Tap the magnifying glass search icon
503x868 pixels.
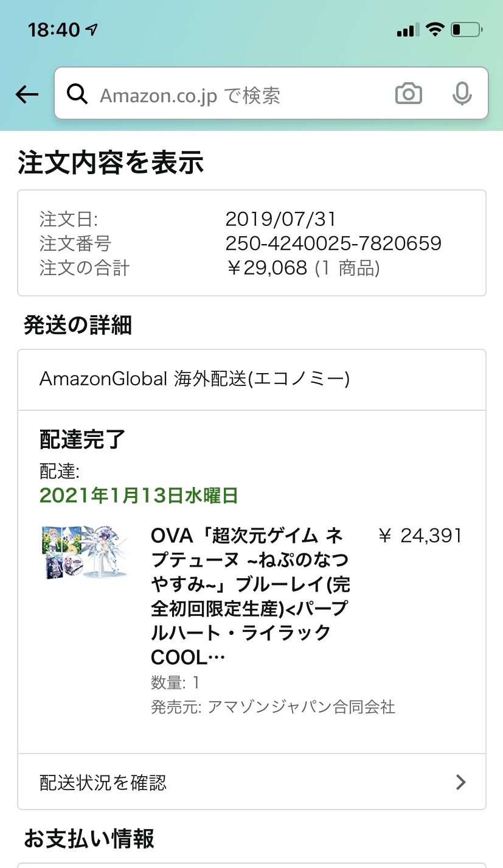point(77,94)
